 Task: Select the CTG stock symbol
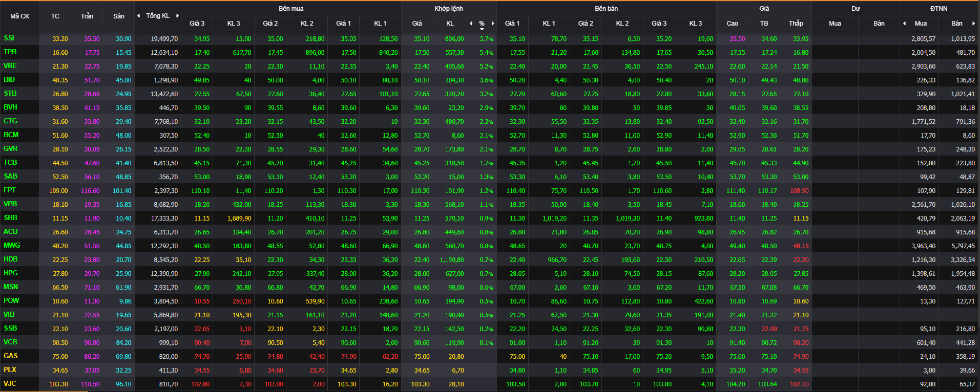click(x=10, y=121)
